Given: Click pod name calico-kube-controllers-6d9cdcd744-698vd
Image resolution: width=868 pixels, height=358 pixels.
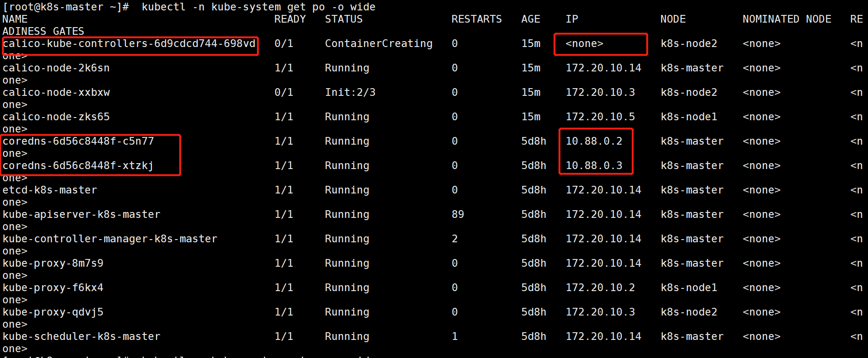Looking at the screenshot, I should (129, 43).
